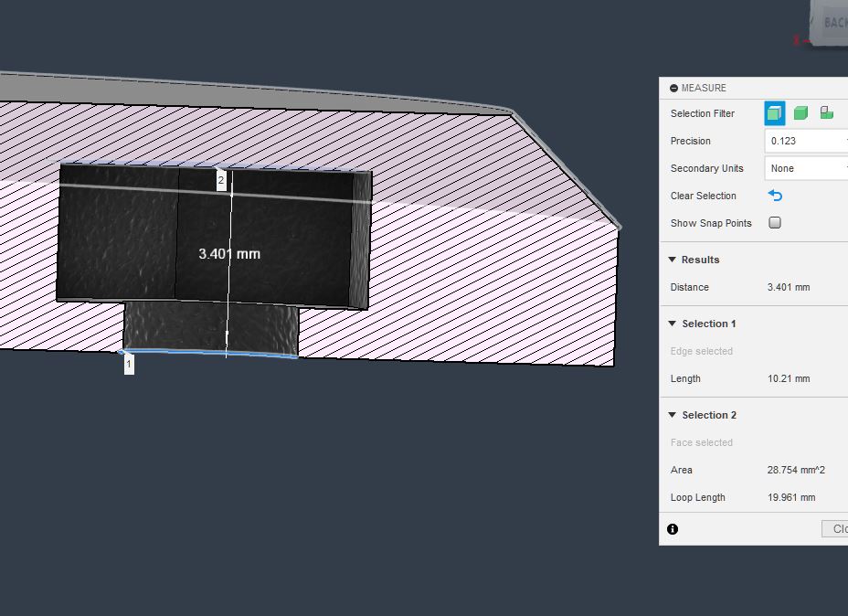Pick the component selection filter icon
The image size is (848, 616).
[826, 113]
